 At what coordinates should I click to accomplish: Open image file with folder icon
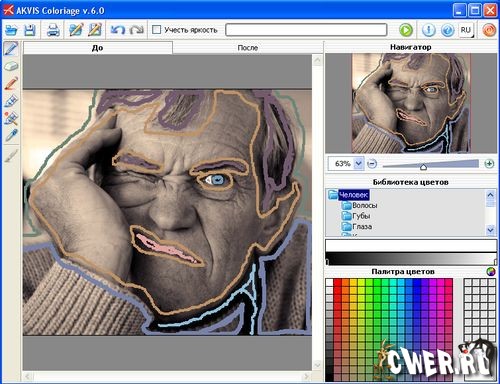coord(11,30)
